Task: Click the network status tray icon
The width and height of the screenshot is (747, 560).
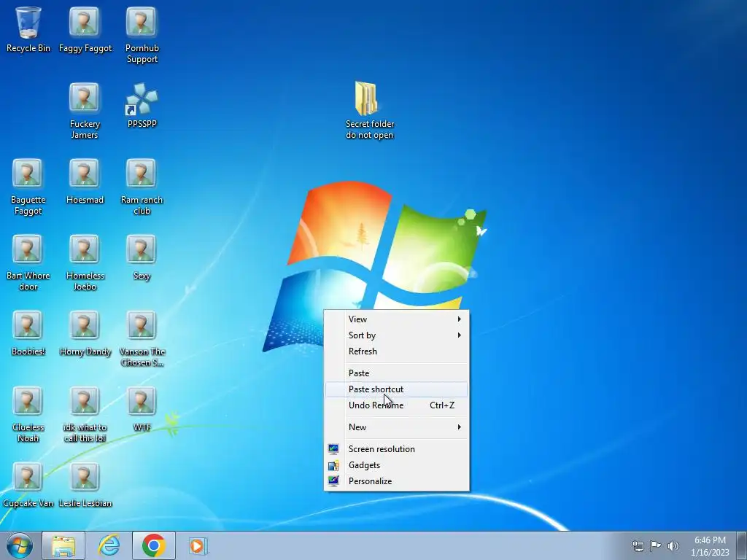Action: point(638,545)
